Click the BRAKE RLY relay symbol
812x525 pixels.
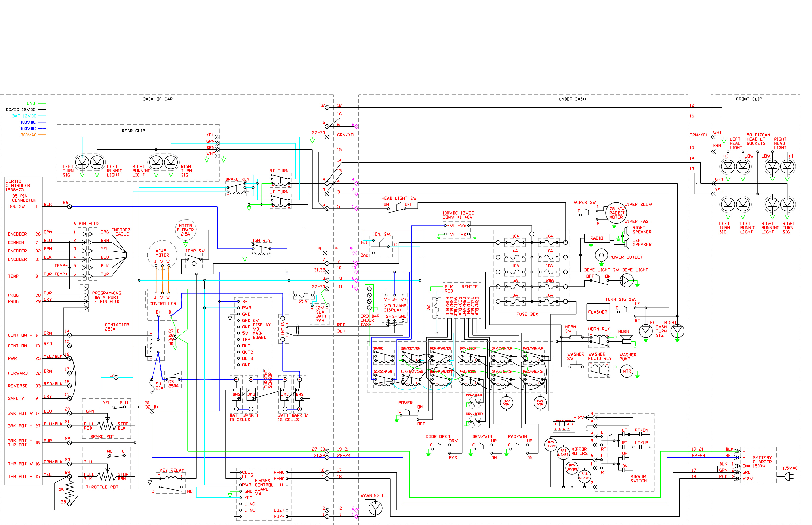coord(236,189)
